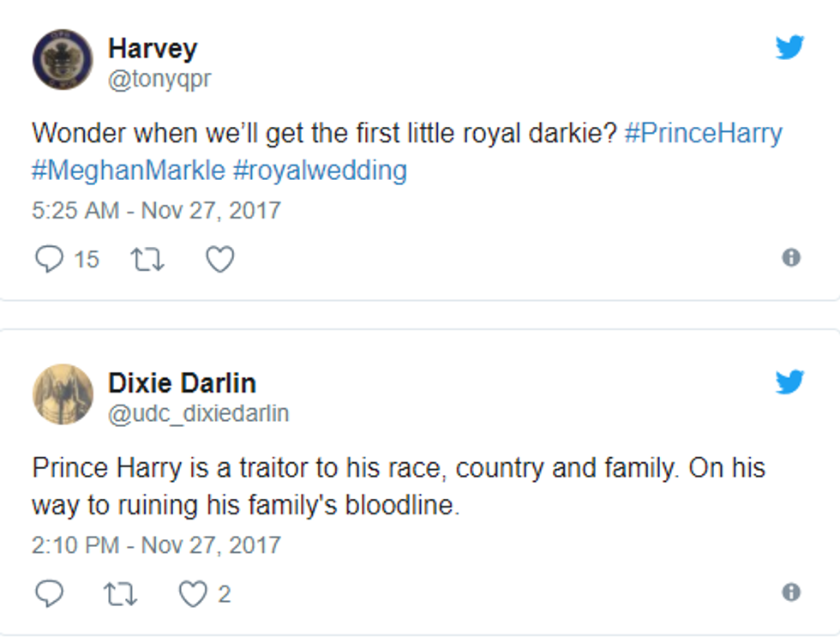Click Harvey's round profile avatar
The image size is (840, 637).
pyautogui.click(x=63, y=59)
